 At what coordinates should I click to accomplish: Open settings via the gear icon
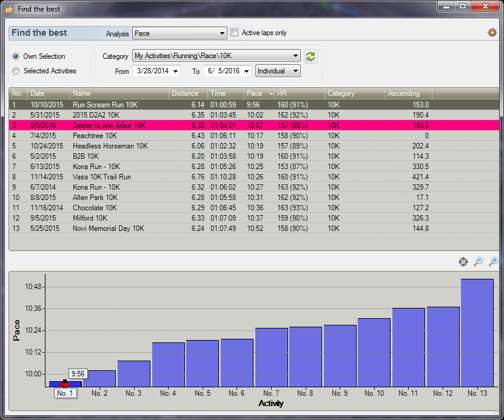[492, 33]
